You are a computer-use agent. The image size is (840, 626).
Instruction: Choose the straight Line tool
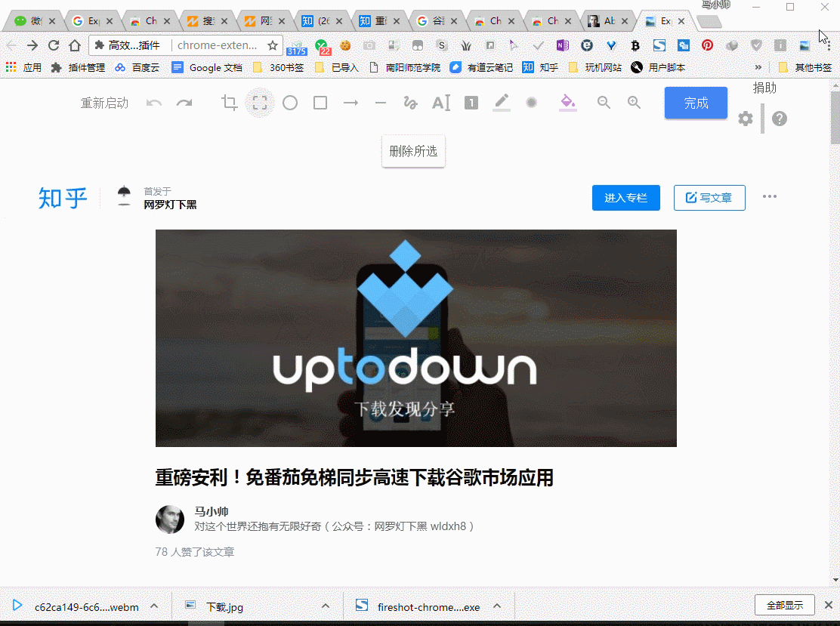[x=381, y=103]
